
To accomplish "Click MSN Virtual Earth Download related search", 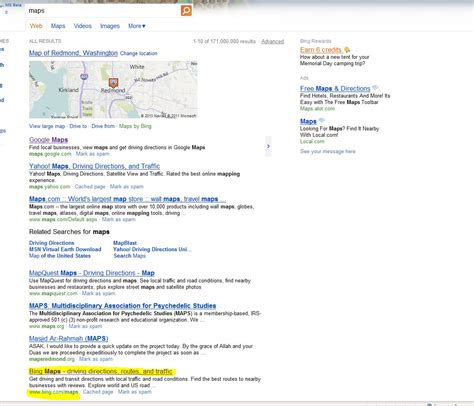I will pos(65,249).
